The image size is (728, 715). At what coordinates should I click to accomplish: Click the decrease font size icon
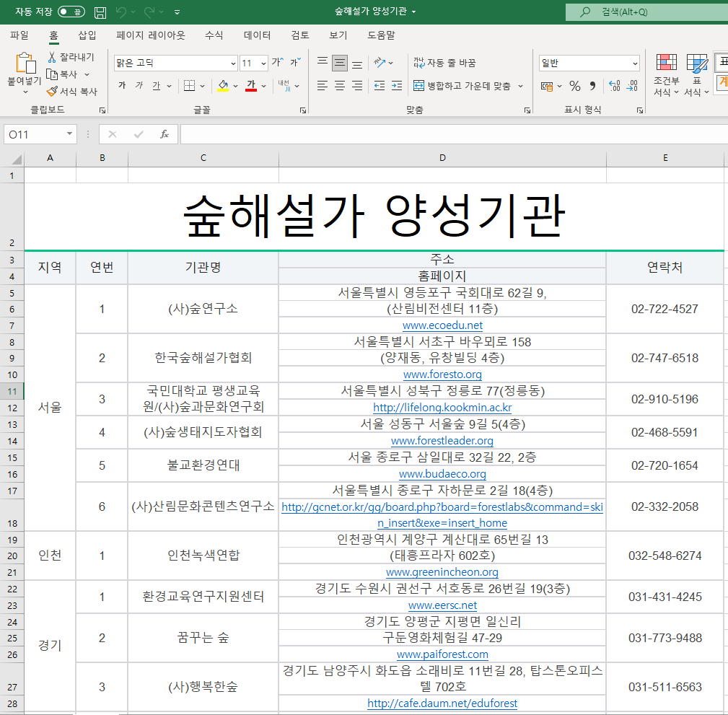pyautogui.click(x=296, y=62)
